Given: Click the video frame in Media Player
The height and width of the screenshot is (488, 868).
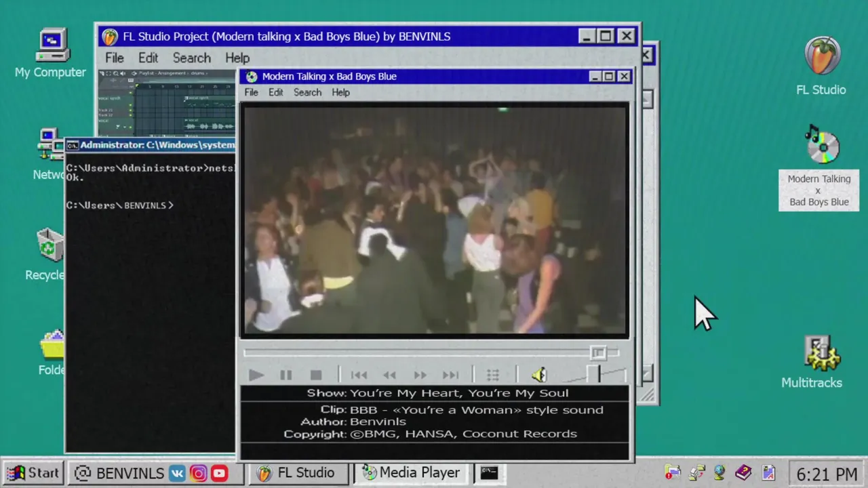Looking at the screenshot, I should tap(434, 220).
